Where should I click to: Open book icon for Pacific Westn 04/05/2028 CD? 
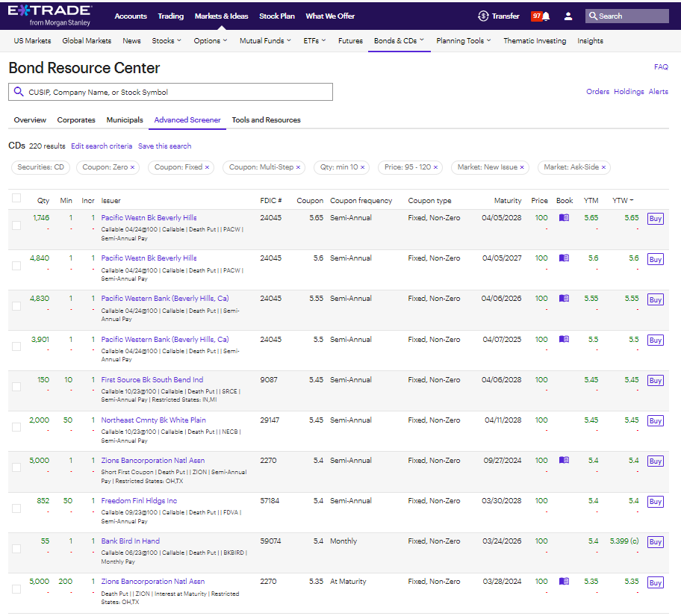pos(564,217)
